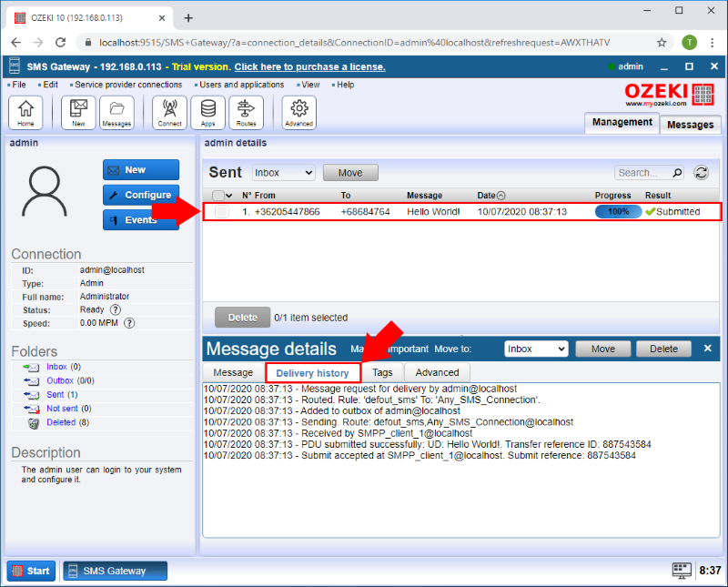Click the Ozeki logo icon

pos(703,95)
